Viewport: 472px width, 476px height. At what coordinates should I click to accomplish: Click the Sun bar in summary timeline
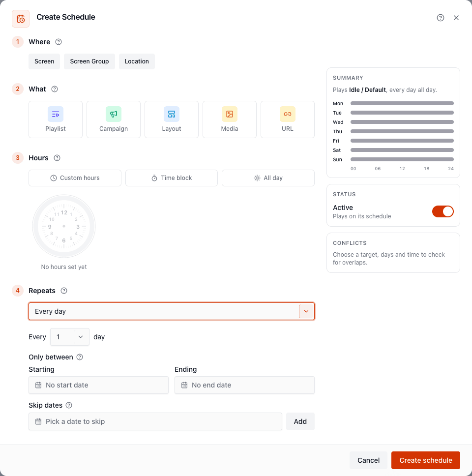point(402,159)
